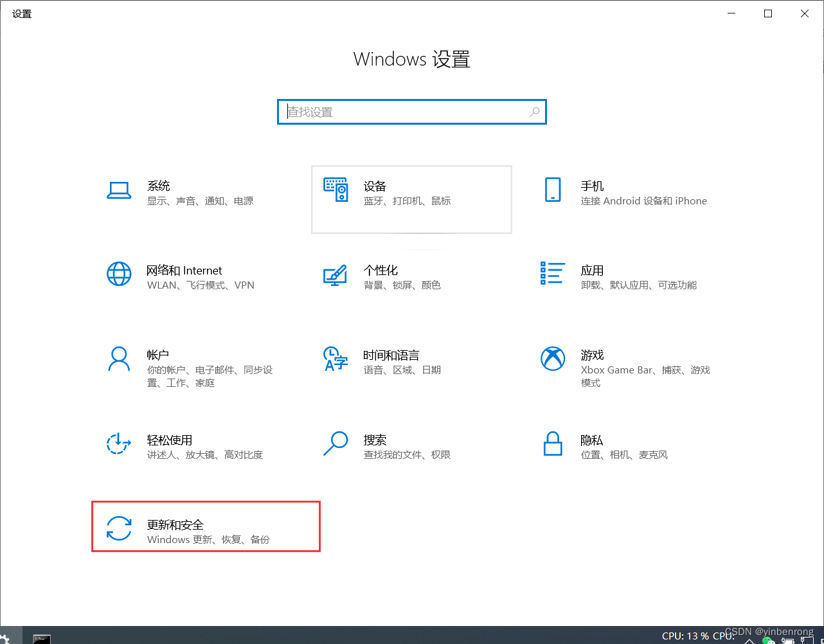Click the circular arrows icon for 更新和安全
Viewport: 824px width, 644px height.
click(x=119, y=528)
